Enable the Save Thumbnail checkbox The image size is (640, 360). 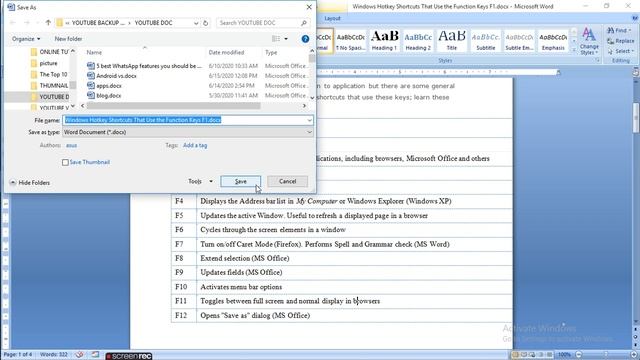click(65, 162)
